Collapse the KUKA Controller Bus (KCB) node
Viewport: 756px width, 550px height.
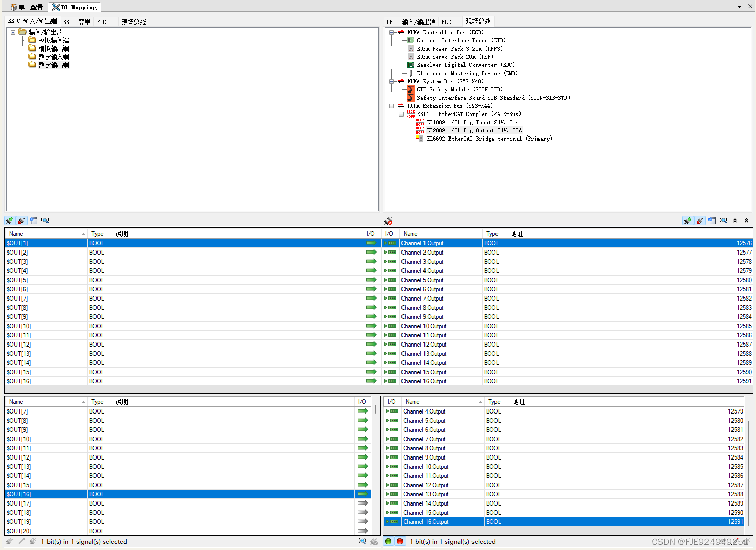[392, 32]
